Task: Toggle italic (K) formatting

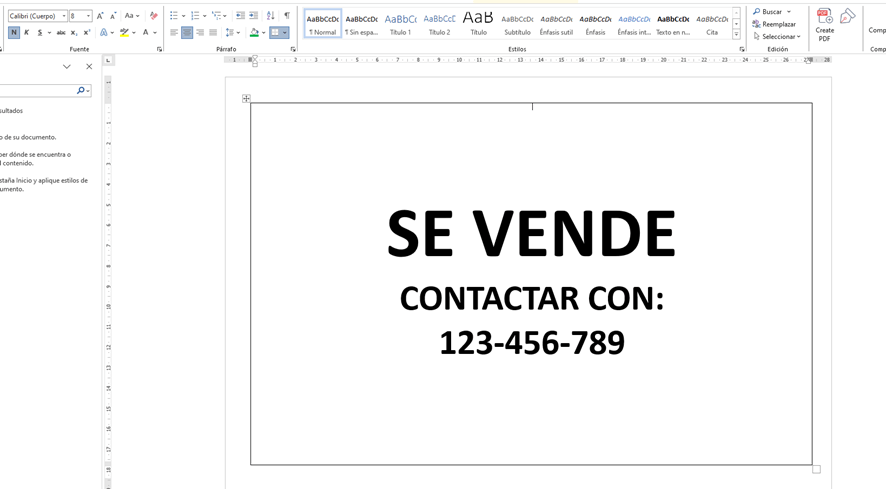Action: point(26,33)
